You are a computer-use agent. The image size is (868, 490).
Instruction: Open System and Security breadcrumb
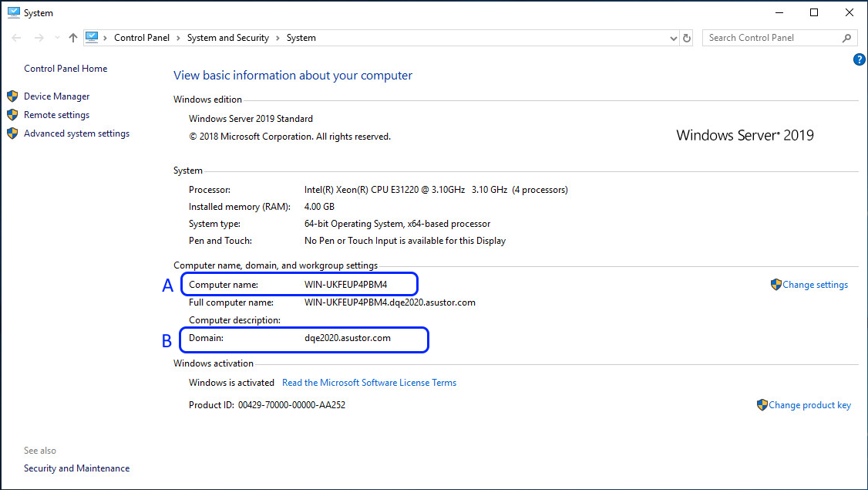point(228,38)
